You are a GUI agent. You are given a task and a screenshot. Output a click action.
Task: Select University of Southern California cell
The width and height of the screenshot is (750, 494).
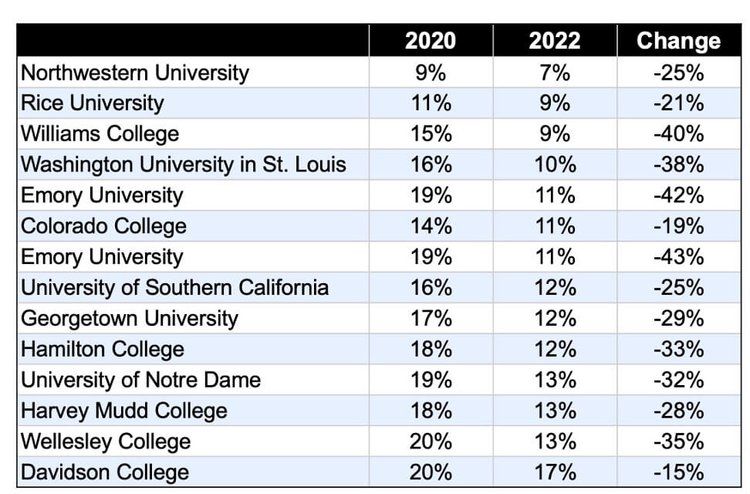[193, 287]
